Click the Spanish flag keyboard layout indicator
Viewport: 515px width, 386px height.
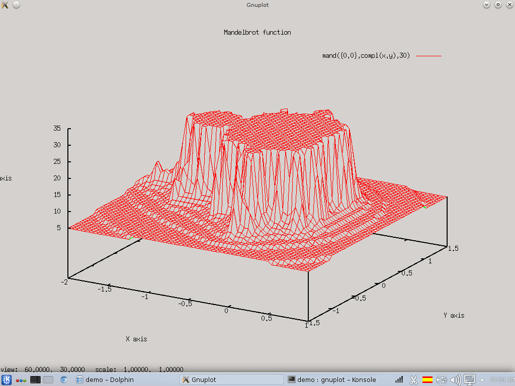pyautogui.click(x=427, y=380)
